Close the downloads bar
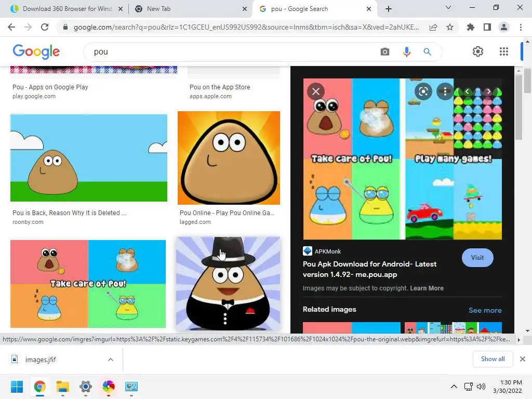The image size is (532, 399). click(x=523, y=359)
